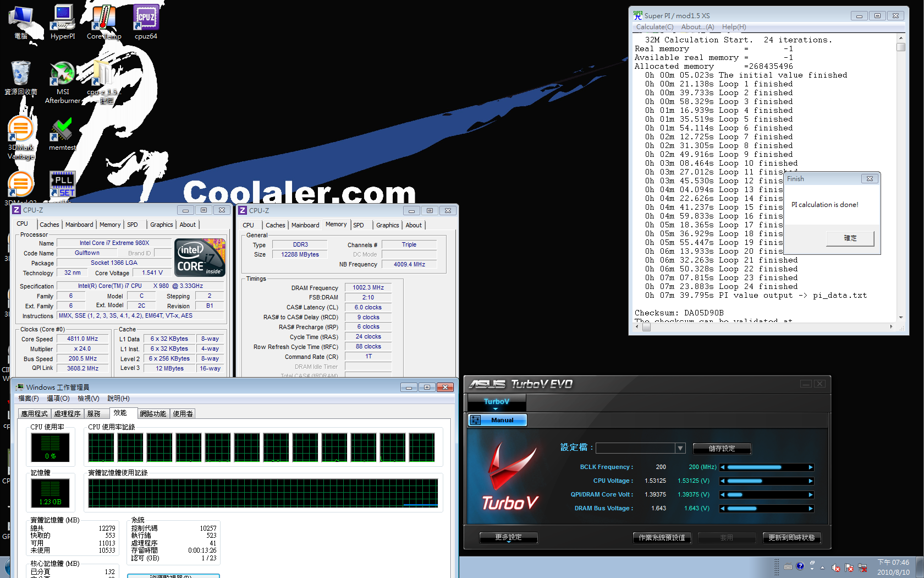
Task: Click the blue help icon in taskbar
Action: (x=800, y=566)
